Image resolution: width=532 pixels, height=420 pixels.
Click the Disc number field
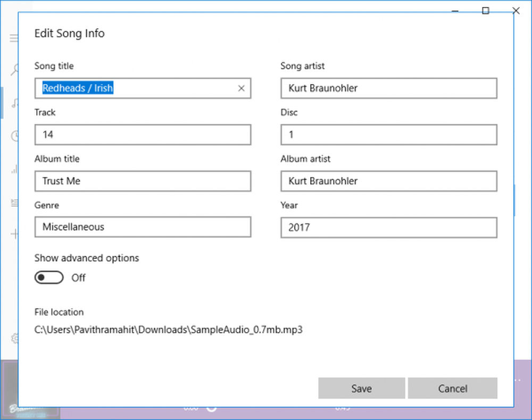click(x=388, y=135)
